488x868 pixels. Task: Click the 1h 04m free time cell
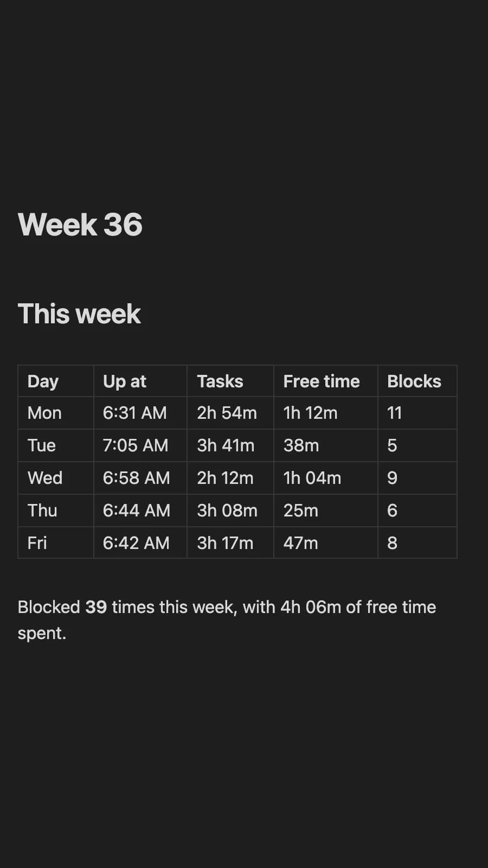click(x=326, y=478)
